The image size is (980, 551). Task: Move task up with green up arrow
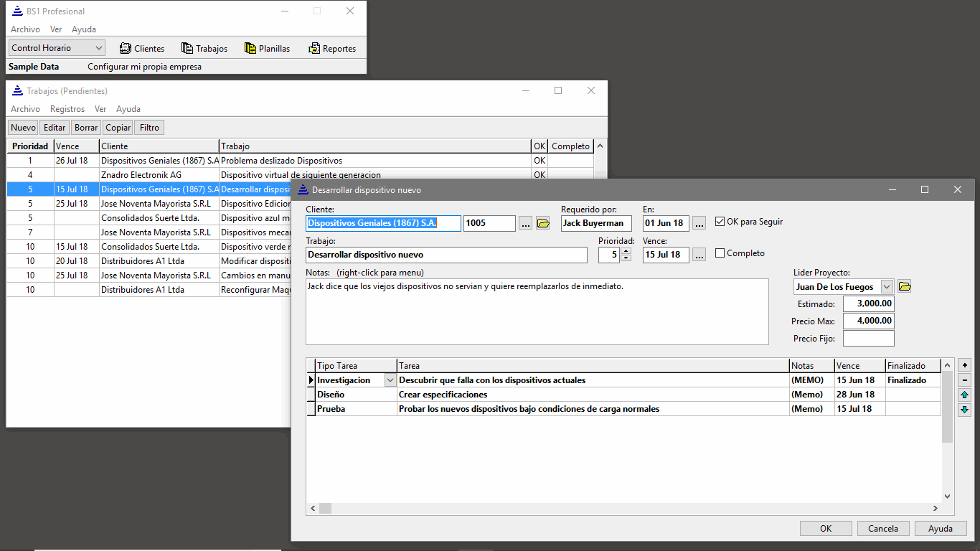pyautogui.click(x=964, y=395)
